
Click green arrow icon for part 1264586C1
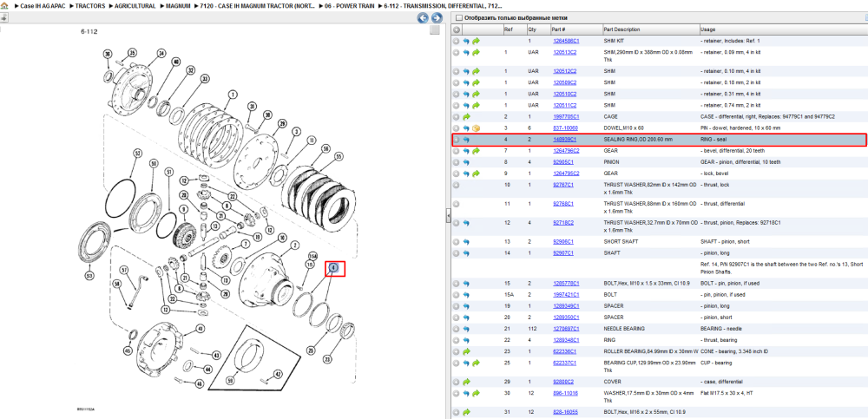point(476,41)
